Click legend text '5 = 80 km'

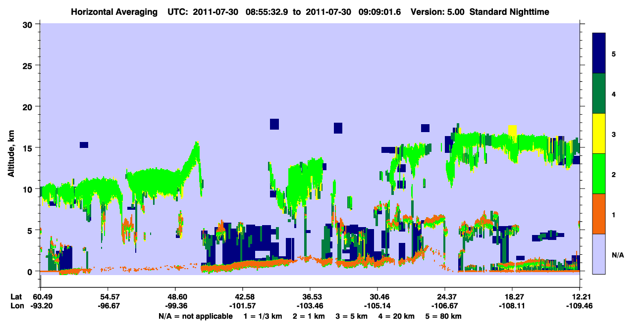coord(443,316)
